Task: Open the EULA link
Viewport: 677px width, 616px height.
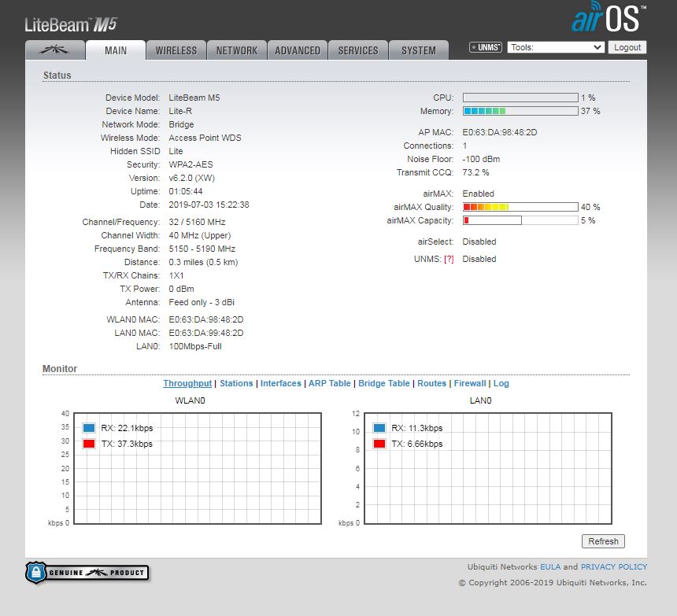Action: tap(550, 566)
